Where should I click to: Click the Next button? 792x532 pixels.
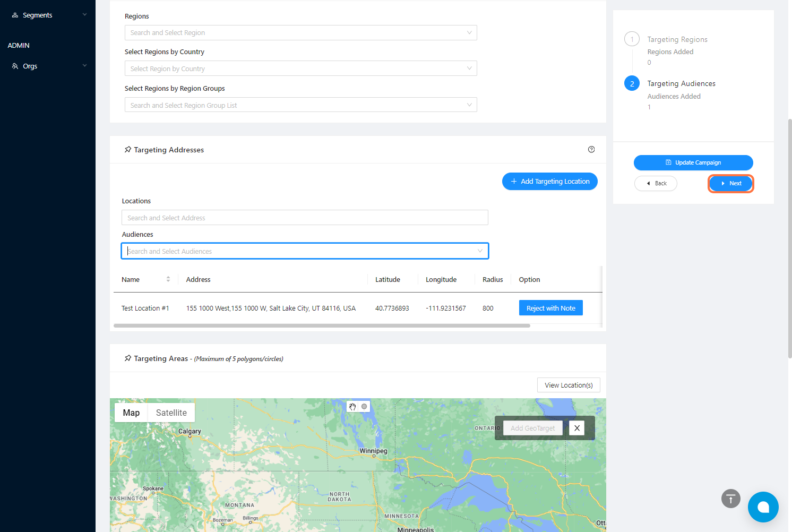(731, 183)
